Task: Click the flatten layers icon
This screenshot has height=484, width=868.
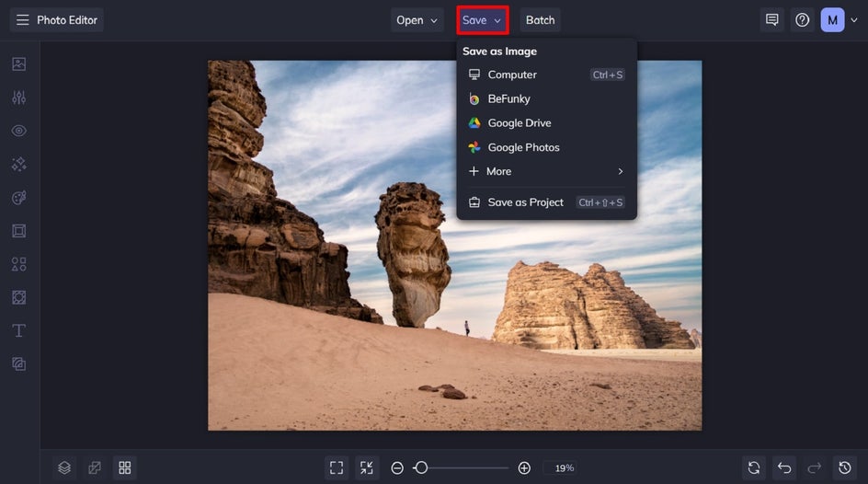Action: tap(95, 468)
